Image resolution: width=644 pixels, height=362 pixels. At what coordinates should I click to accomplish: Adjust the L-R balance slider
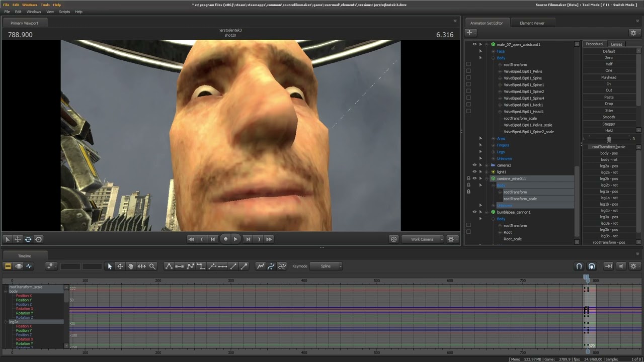click(x=609, y=139)
